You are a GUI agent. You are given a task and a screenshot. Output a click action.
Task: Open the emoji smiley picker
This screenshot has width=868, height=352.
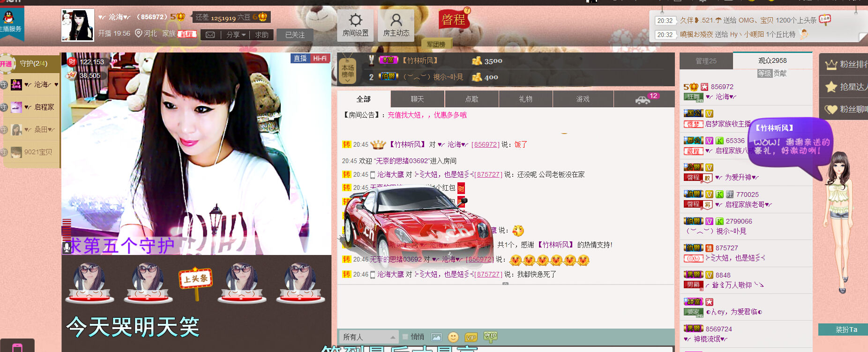click(x=453, y=337)
